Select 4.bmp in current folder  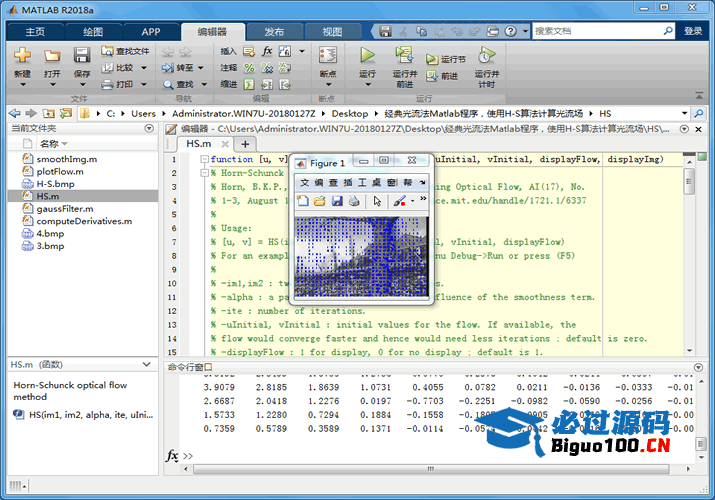pyautogui.click(x=50, y=233)
